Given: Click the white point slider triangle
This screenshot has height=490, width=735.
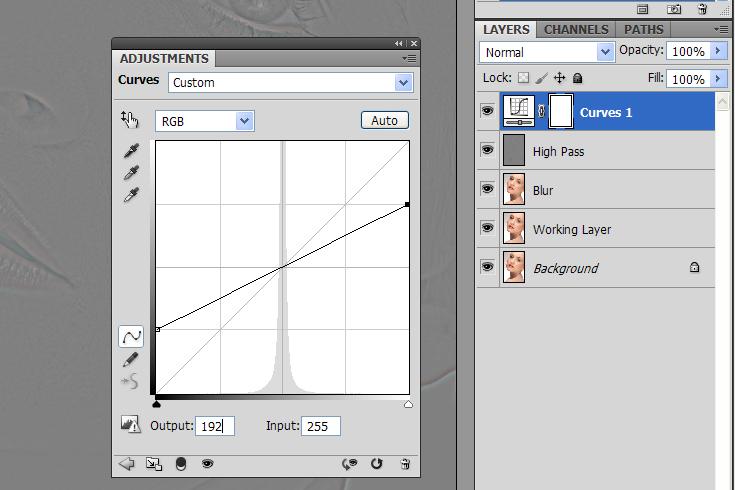Looking at the screenshot, I should pyautogui.click(x=408, y=404).
